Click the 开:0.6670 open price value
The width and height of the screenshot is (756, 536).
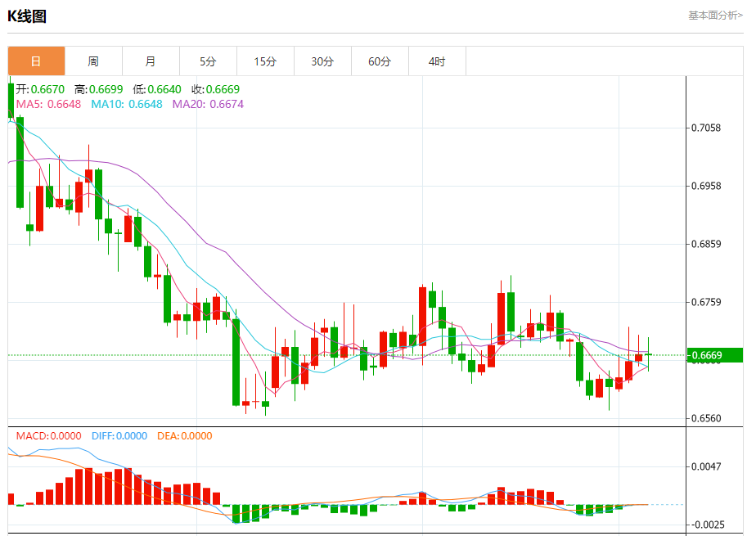click(41, 89)
